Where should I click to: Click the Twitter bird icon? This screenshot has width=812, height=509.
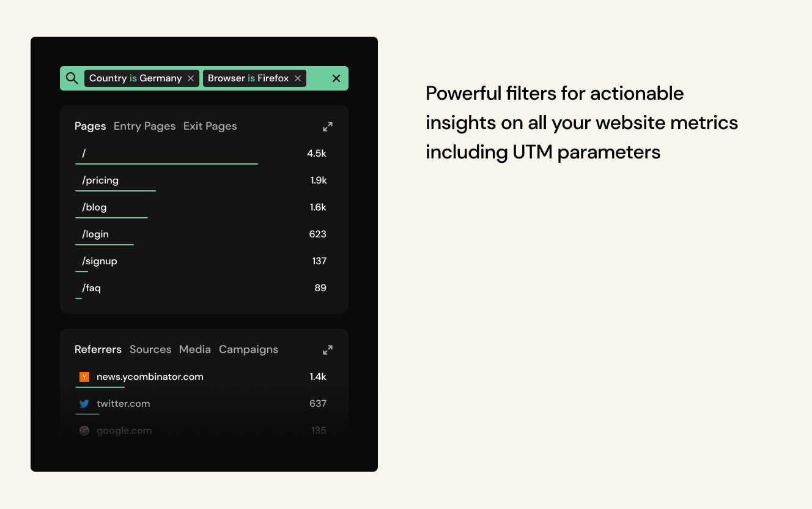point(84,404)
